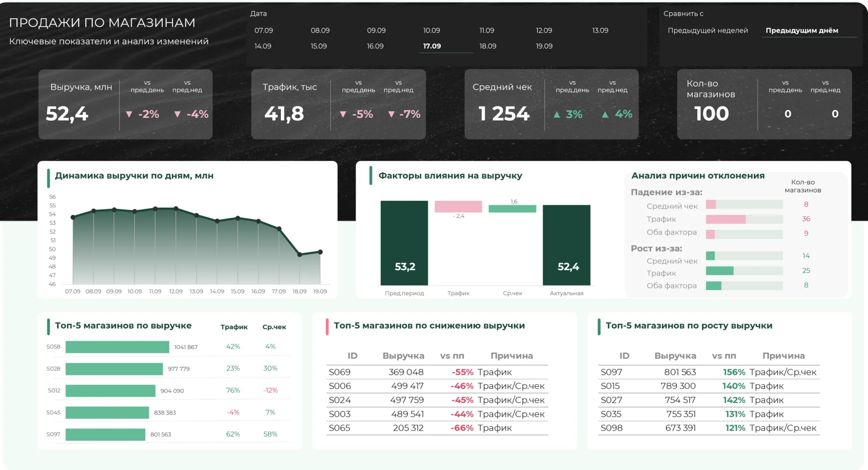Click the Выручка value 52,4 in its KPI card
868x470 pixels.
[67, 114]
